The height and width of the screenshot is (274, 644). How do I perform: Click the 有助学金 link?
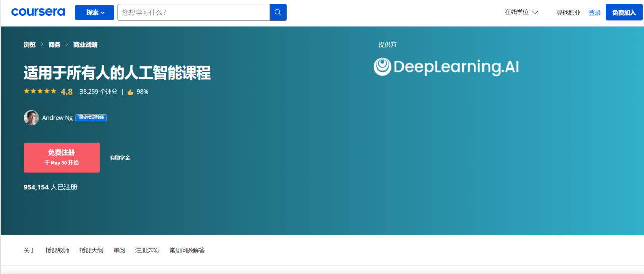(120, 158)
